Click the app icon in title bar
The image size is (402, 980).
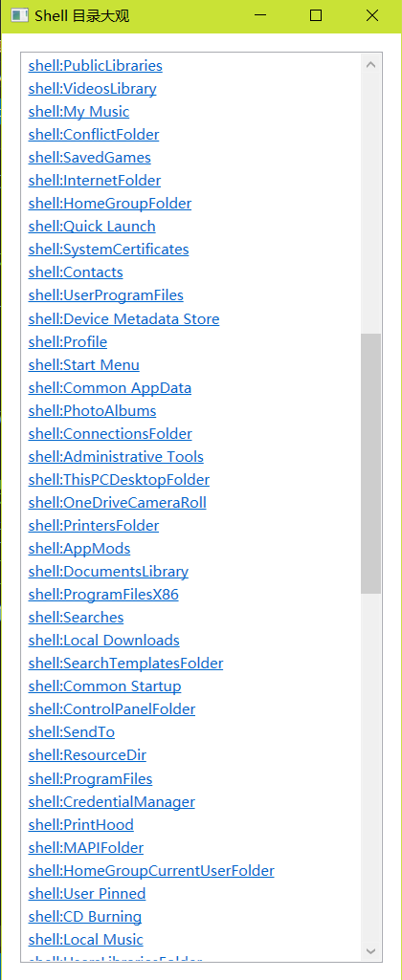[x=19, y=15]
